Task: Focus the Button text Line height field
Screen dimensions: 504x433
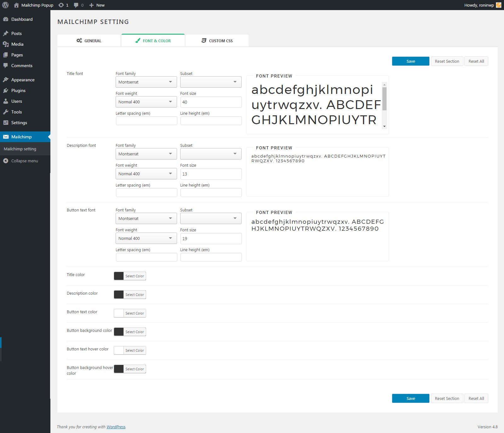Action: 211,257
